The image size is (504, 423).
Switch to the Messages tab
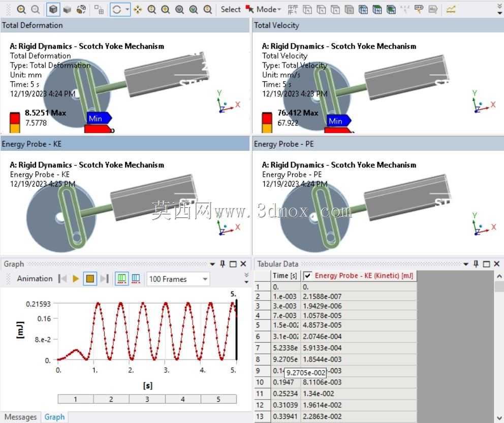20,417
